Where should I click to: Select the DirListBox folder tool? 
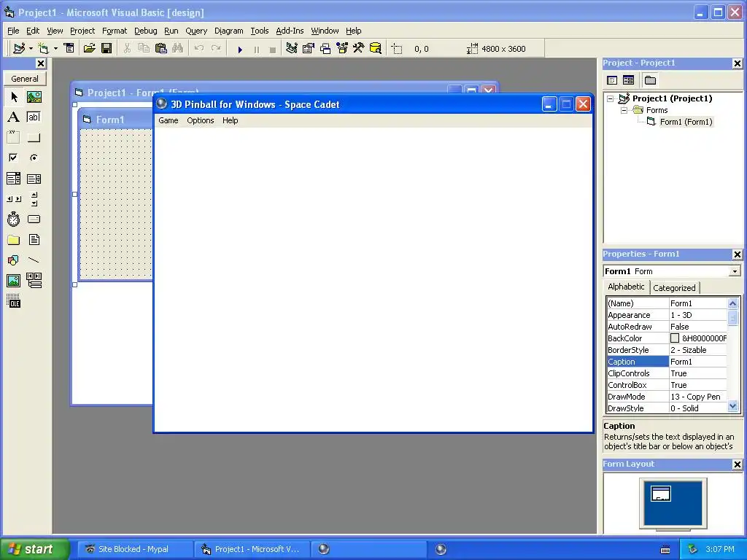pyautogui.click(x=14, y=239)
